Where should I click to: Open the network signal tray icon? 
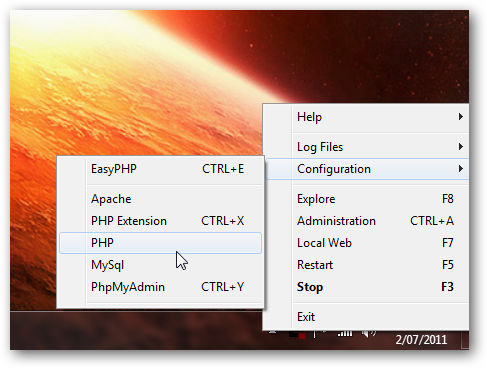(x=345, y=333)
